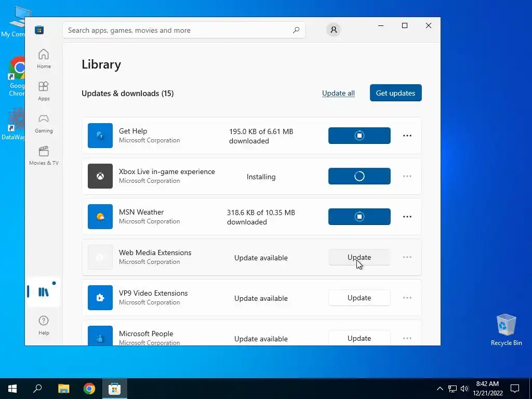532x399 pixels.
Task: Show hidden system tray icons
Action: [x=440, y=389]
